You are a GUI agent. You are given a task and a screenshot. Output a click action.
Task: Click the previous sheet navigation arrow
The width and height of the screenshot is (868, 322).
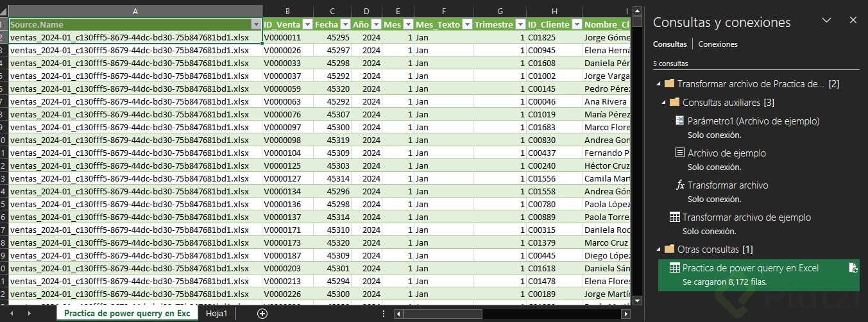tap(10, 313)
